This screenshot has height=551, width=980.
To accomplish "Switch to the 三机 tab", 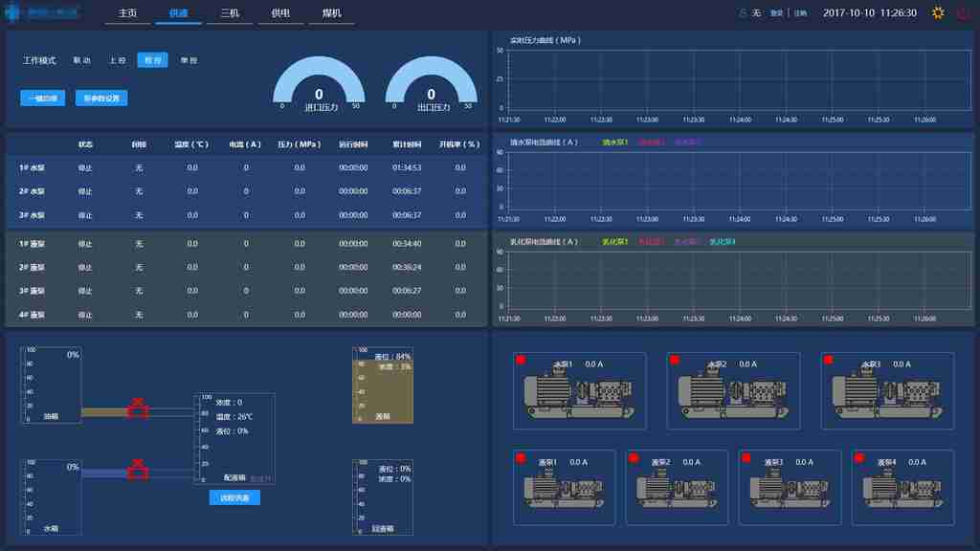I will click(230, 13).
